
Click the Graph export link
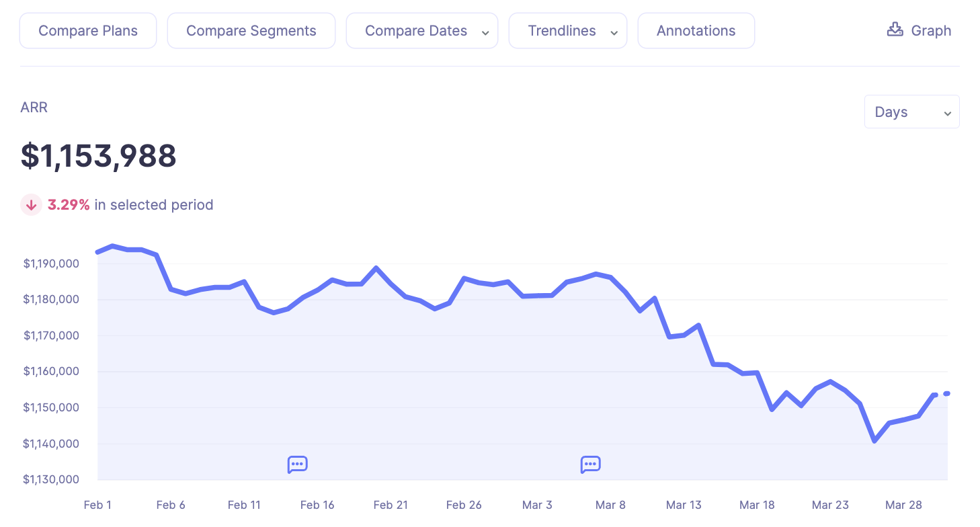(930, 31)
